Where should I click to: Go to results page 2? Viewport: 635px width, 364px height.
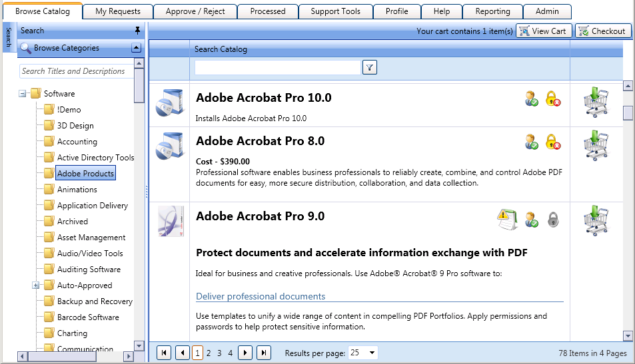209,353
